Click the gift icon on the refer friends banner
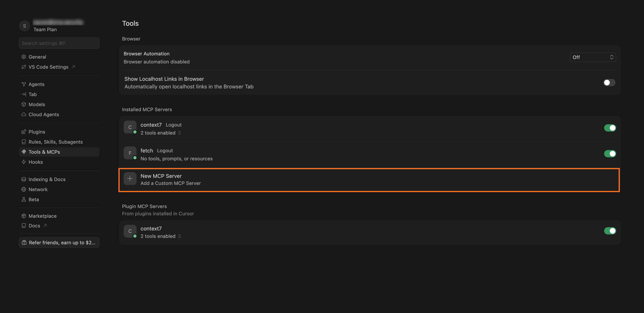Screen dimensions: 644x313 pos(24,243)
